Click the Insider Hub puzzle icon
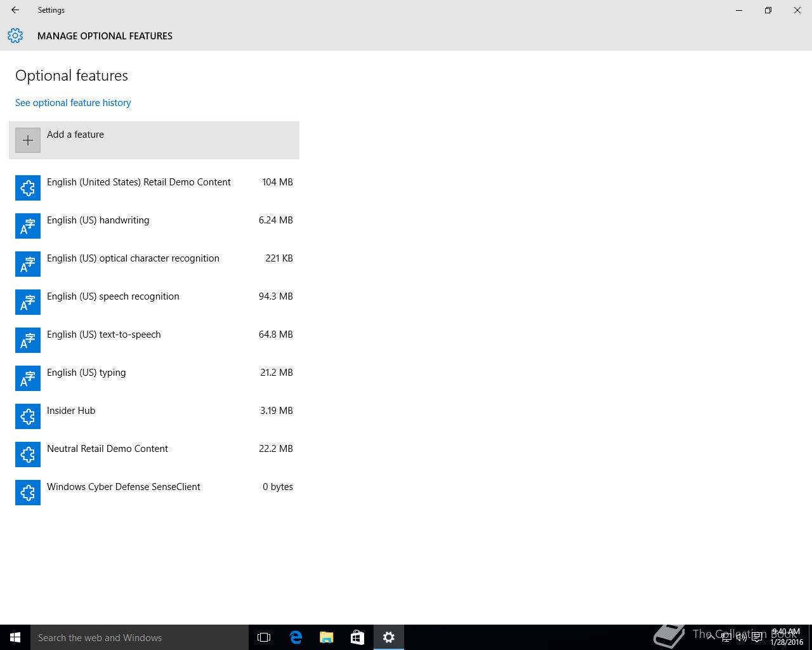The height and width of the screenshot is (650, 812). (x=28, y=416)
